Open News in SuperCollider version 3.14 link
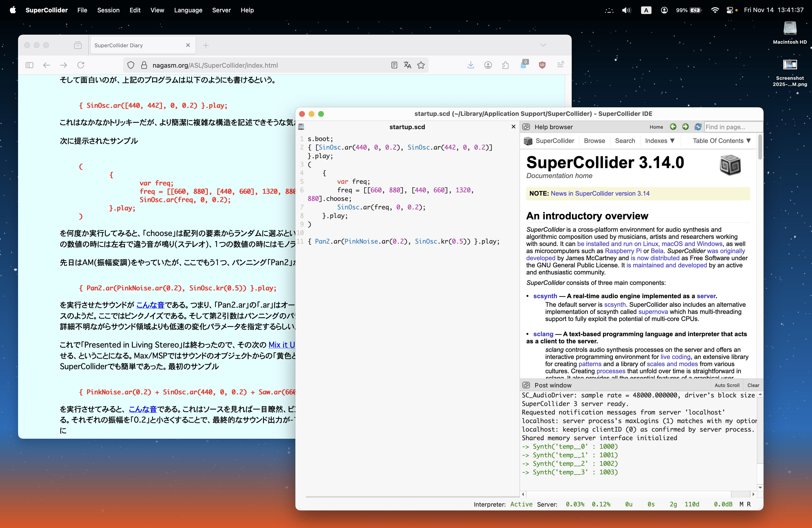This screenshot has height=528, width=812. pyautogui.click(x=600, y=193)
